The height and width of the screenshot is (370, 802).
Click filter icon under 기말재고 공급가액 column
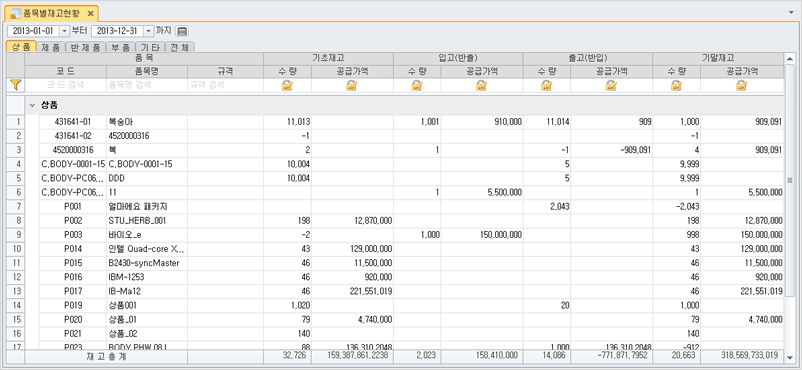[741, 86]
